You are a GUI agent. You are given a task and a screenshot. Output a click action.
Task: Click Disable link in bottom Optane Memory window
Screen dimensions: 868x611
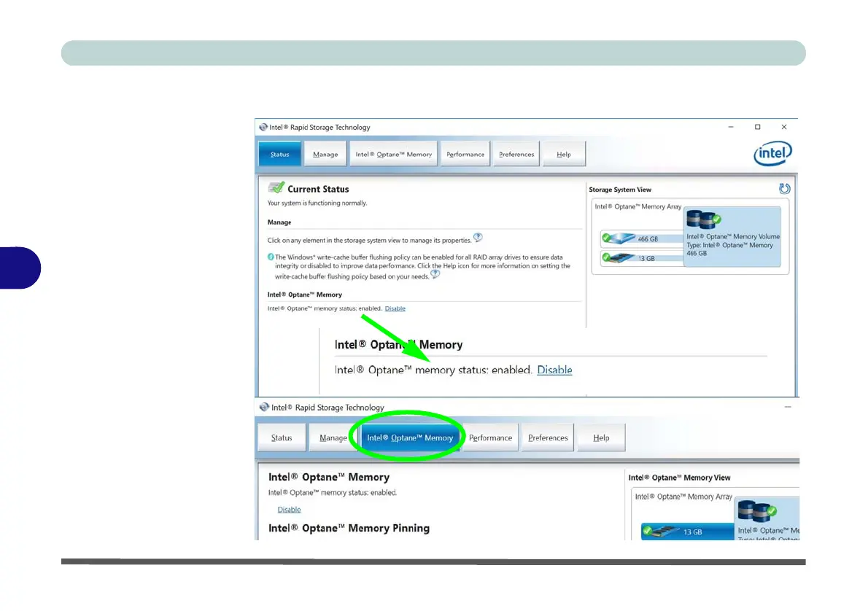pyautogui.click(x=289, y=509)
